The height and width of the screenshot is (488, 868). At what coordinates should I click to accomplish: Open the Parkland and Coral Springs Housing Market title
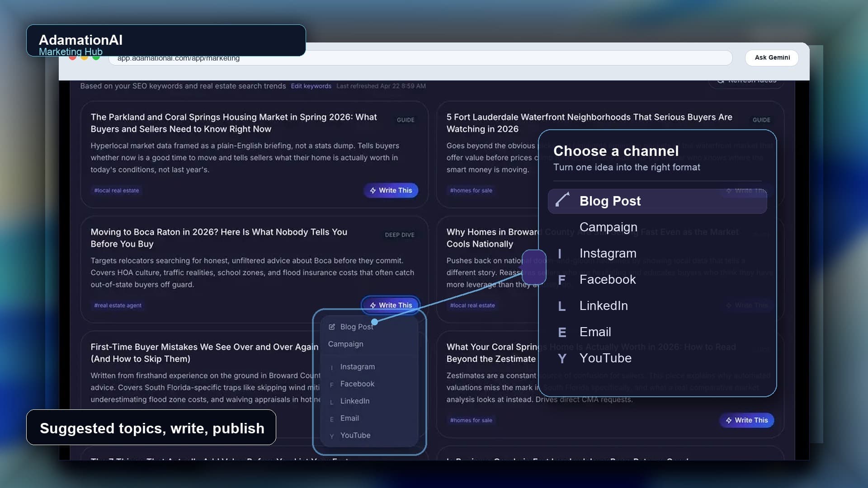click(234, 123)
